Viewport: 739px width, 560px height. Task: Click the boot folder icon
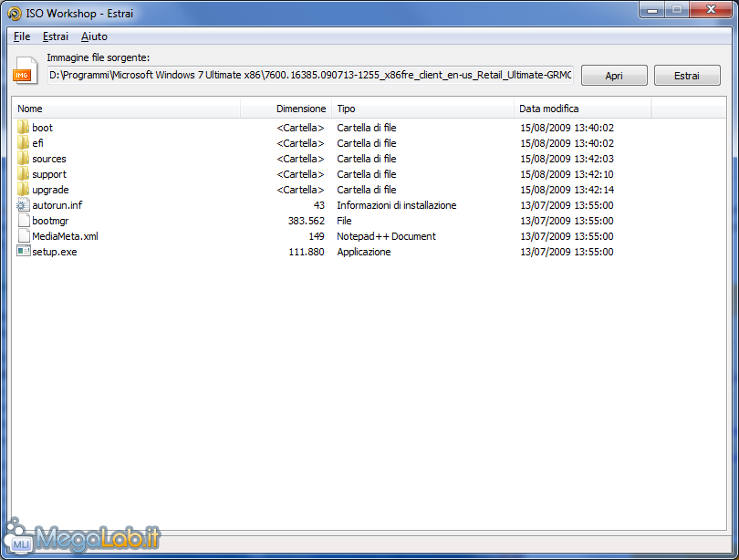[23, 127]
